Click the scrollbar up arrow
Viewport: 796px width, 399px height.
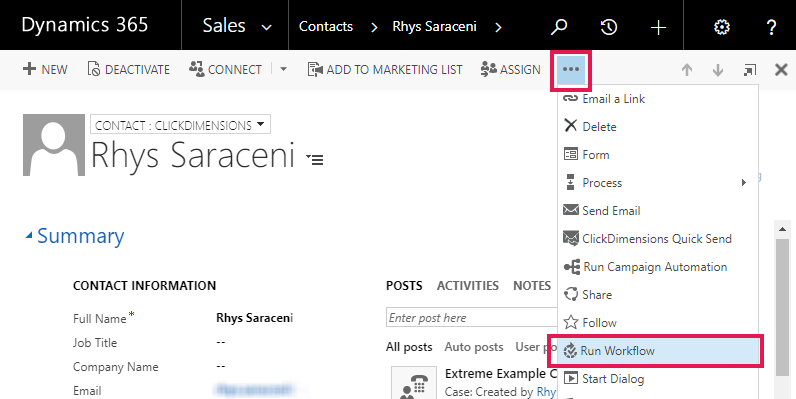782,229
